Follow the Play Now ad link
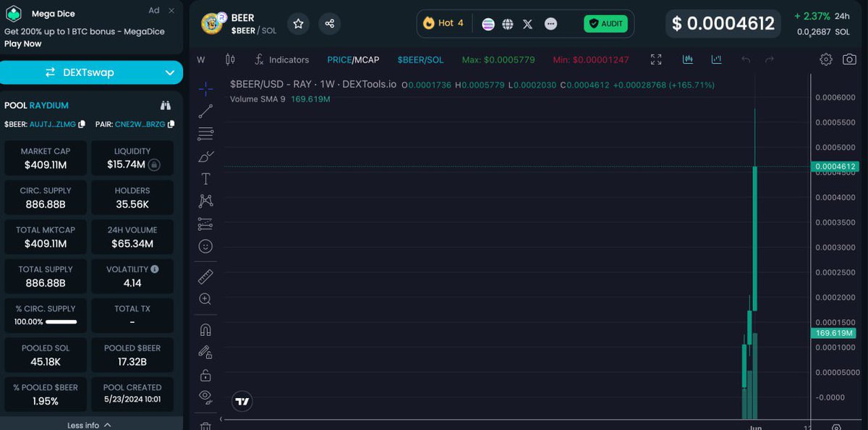The width and height of the screenshot is (868, 430). pos(23,43)
